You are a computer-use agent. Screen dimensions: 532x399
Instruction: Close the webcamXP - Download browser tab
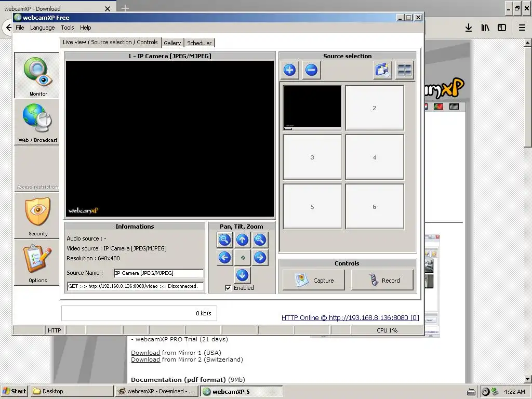108,9
